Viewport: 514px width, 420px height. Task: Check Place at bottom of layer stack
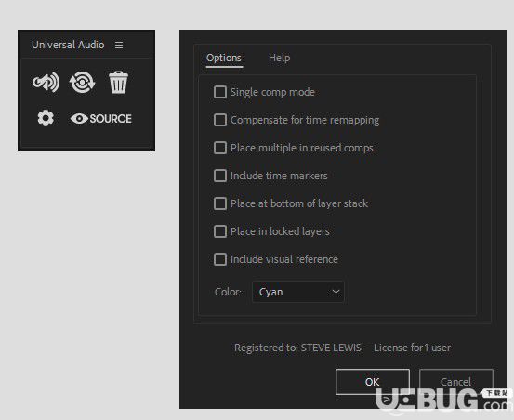point(220,203)
